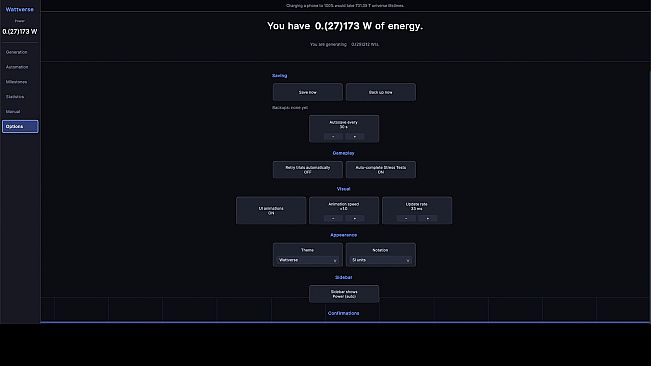Click the Gameplay section heading
651x366 pixels.
click(x=343, y=153)
